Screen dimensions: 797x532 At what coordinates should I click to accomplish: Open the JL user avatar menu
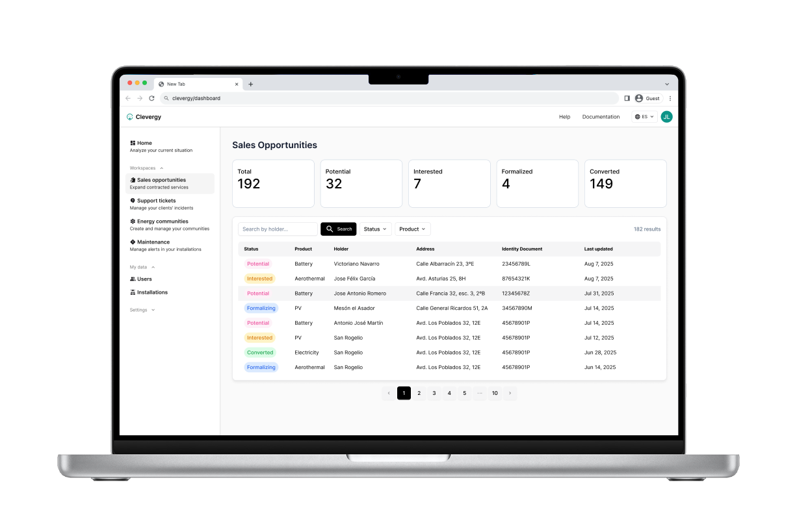(x=666, y=117)
